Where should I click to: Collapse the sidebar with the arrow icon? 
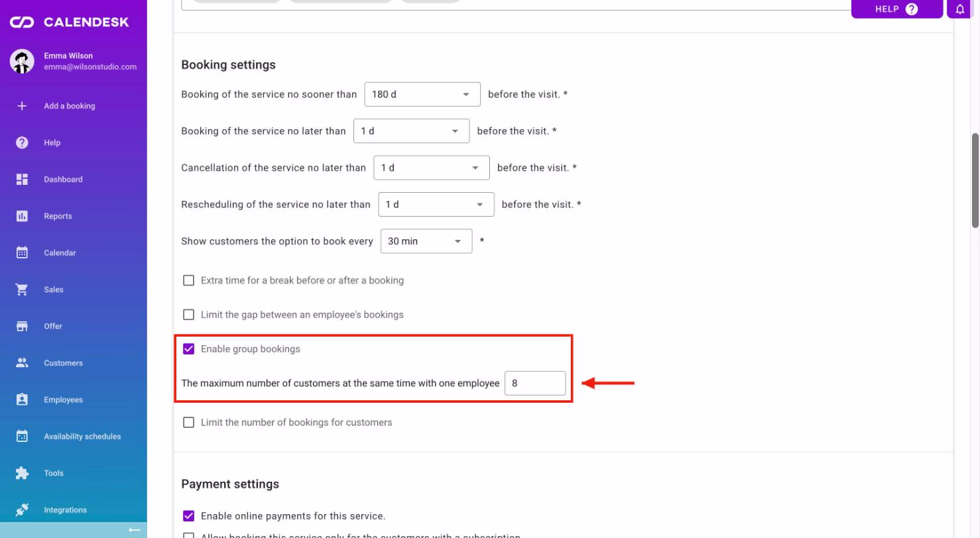135,530
